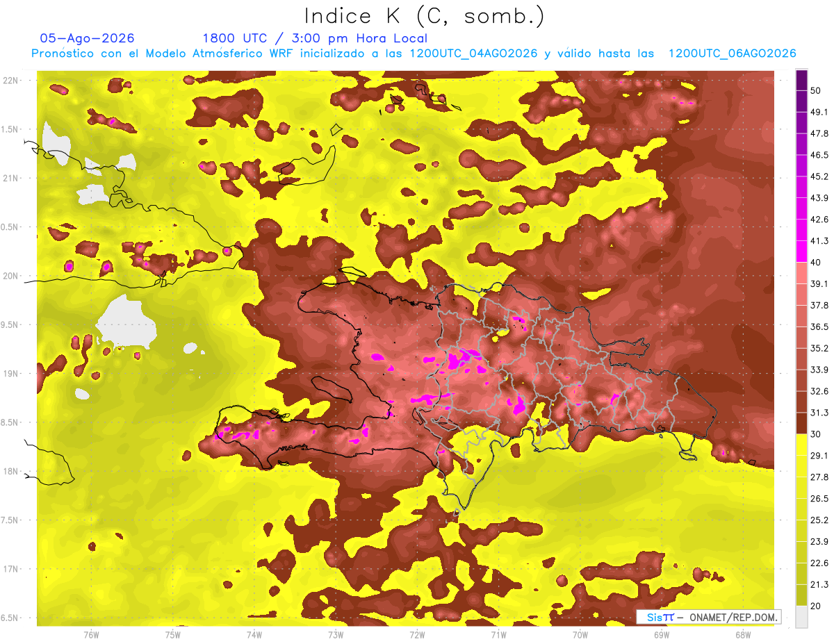Click the legend value "30"
This screenshot has width=834, height=644.
816,434
